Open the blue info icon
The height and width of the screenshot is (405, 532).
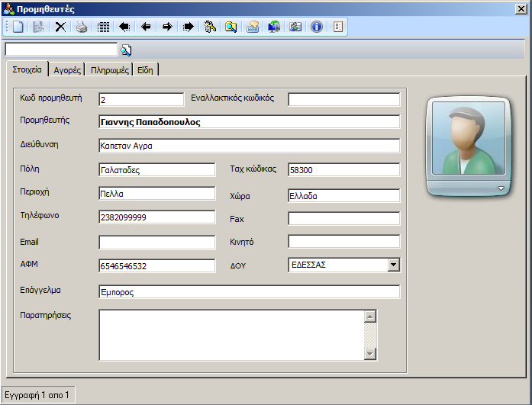coord(317,27)
